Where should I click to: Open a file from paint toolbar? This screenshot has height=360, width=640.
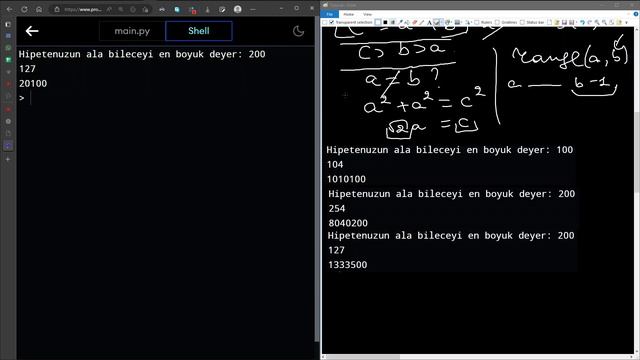coord(557,22)
